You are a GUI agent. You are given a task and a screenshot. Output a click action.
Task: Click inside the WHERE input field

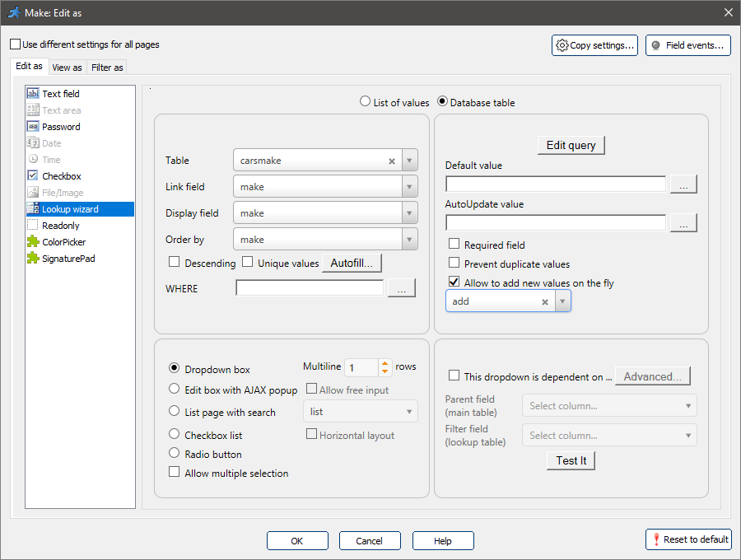[x=309, y=288]
